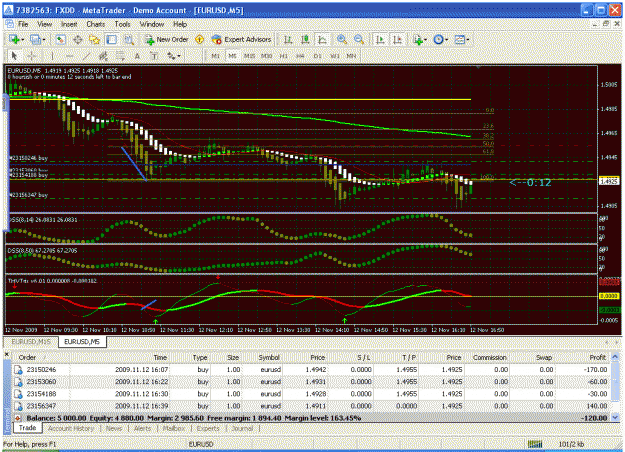Image resolution: width=625 pixels, height=452 pixels.
Task: Toggle the Data Window crosshair-circle icon
Action: click(x=78, y=39)
